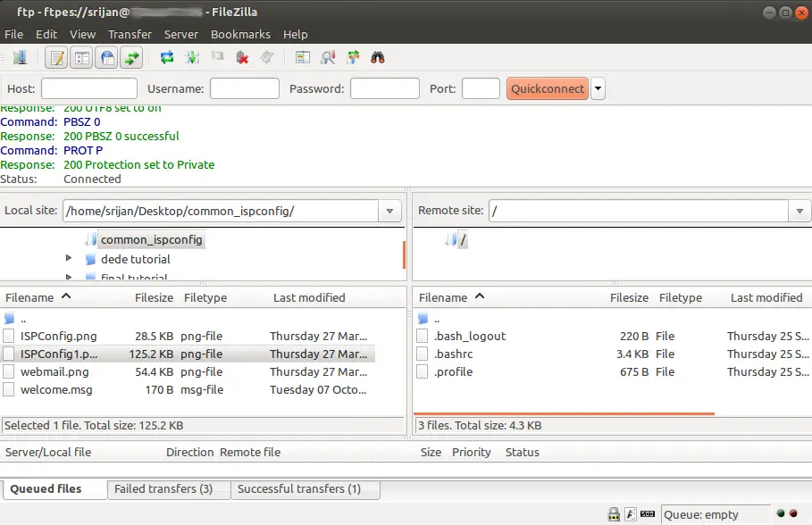Screen dimensions: 812x525
Task: Click the Quickconnect button
Action: (548, 88)
